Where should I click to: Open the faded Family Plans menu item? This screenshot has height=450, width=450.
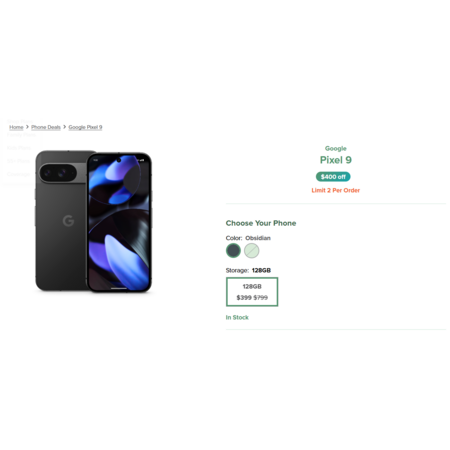(x=21, y=135)
